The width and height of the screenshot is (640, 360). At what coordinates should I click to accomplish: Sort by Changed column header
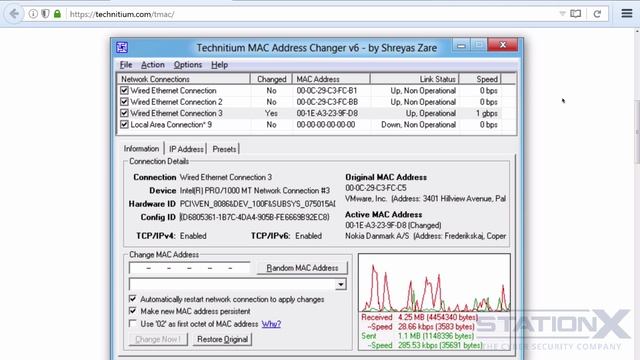tap(271, 79)
